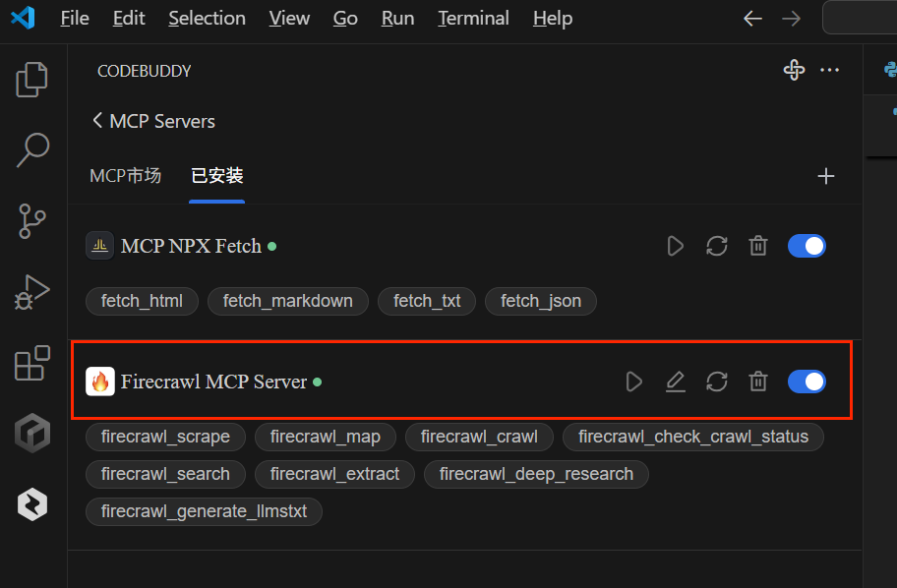The image size is (897, 588).
Task: Click the MCP NPX Fetch server name
Action: tap(191, 246)
